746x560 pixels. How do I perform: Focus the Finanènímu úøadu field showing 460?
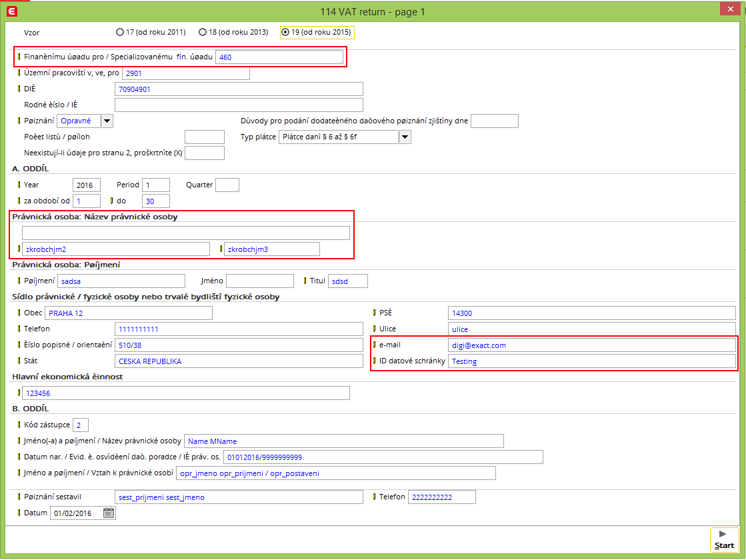point(279,57)
